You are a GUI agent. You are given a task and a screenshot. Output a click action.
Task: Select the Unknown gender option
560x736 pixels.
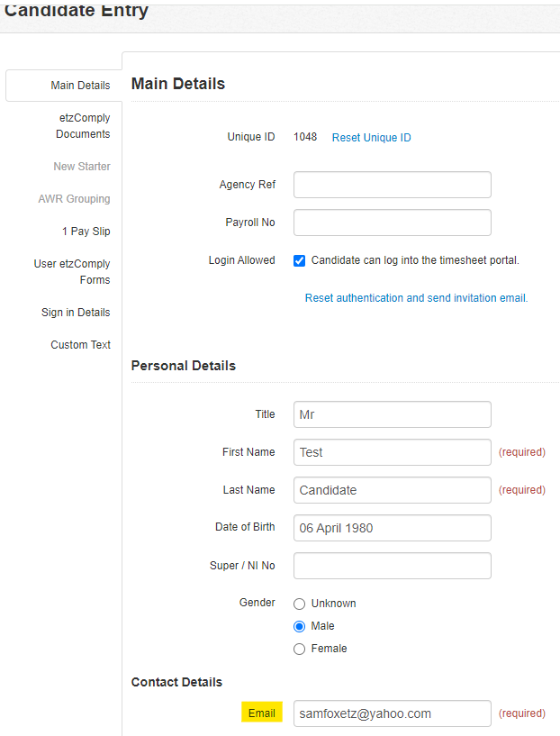[299, 604]
